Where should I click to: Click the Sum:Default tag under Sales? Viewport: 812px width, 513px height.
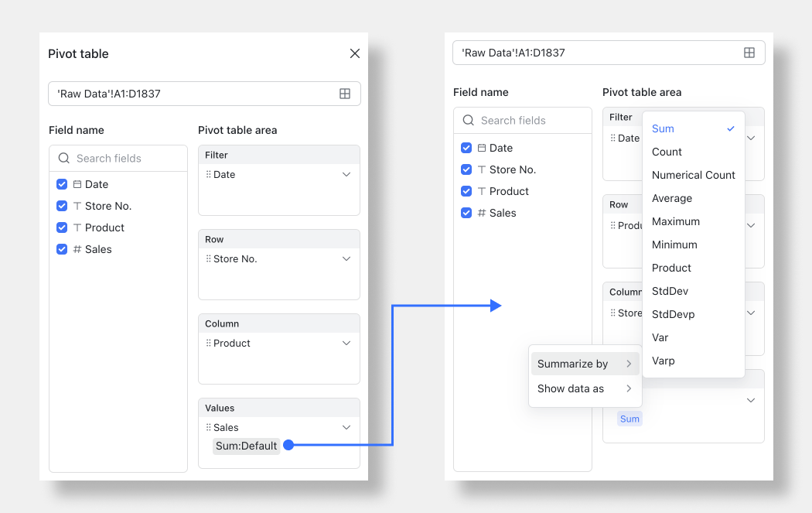(x=246, y=446)
